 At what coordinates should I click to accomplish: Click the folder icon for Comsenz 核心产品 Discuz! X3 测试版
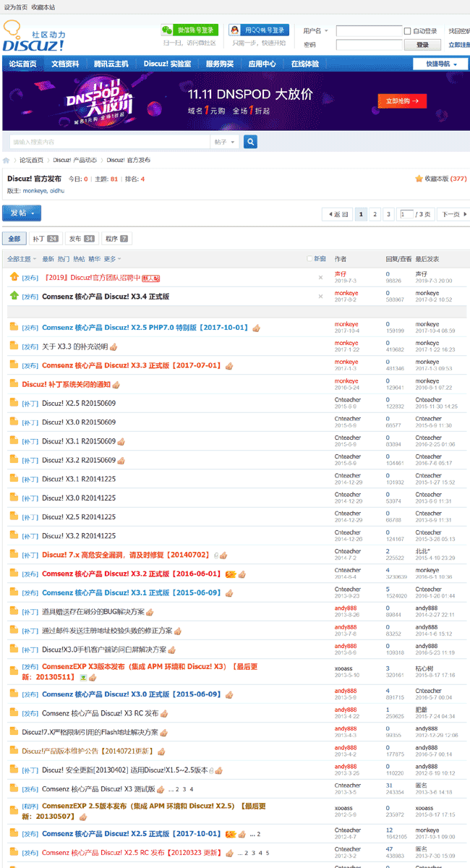[x=14, y=788]
